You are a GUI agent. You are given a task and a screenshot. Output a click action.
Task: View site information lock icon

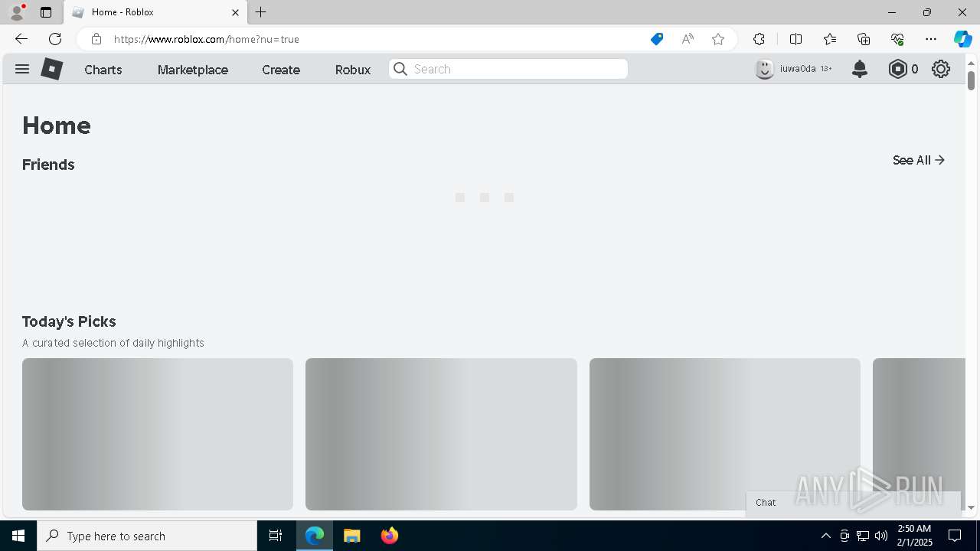coord(96,39)
